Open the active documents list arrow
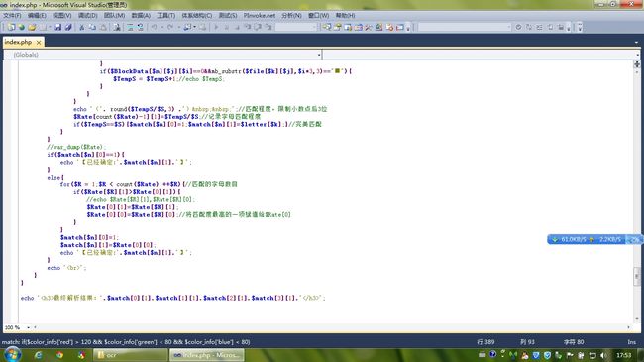 point(637,42)
